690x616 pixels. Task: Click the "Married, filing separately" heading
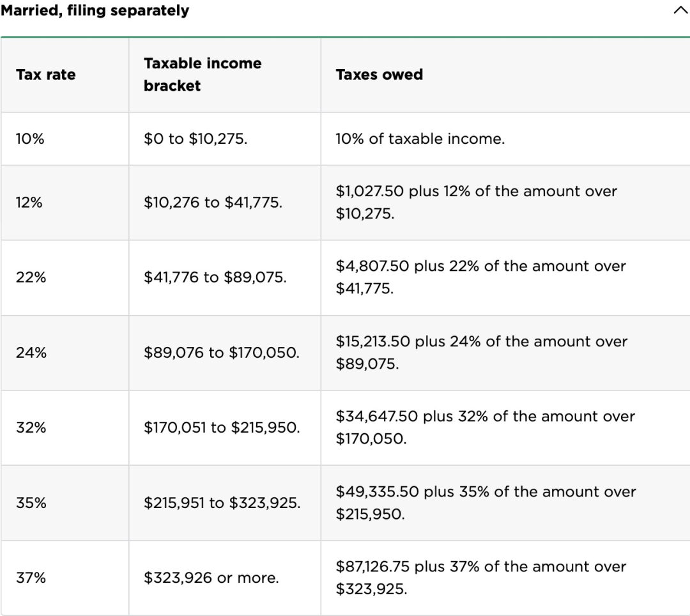point(95,11)
